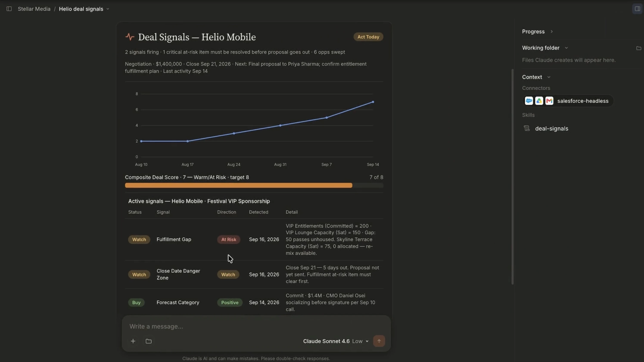The image size is (644, 362).
Task: Select the Close Date Danger Zone signal name
Action: tap(178, 274)
